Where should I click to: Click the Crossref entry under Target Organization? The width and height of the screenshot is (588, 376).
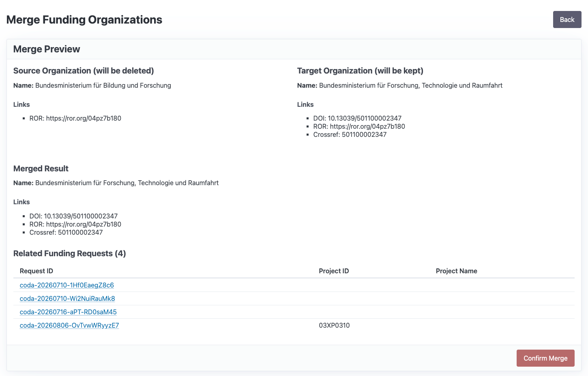click(x=350, y=134)
